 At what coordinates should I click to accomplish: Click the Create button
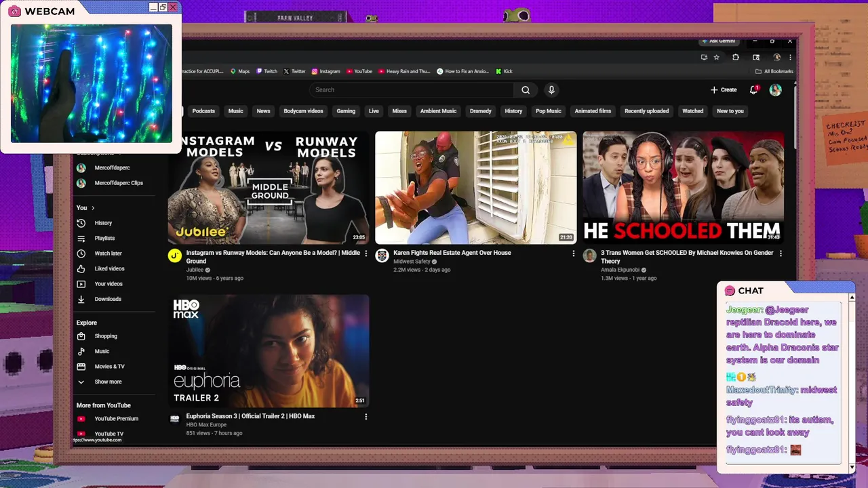pos(724,89)
